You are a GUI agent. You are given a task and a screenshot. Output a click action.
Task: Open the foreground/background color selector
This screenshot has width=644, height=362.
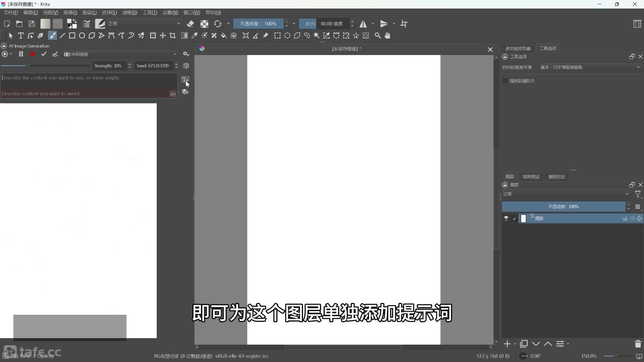point(72,23)
